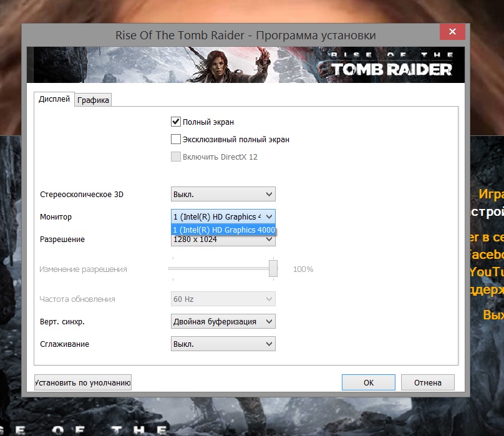Click the Сглаживание label
This screenshot has width=504, height=436.
[64, 344]
